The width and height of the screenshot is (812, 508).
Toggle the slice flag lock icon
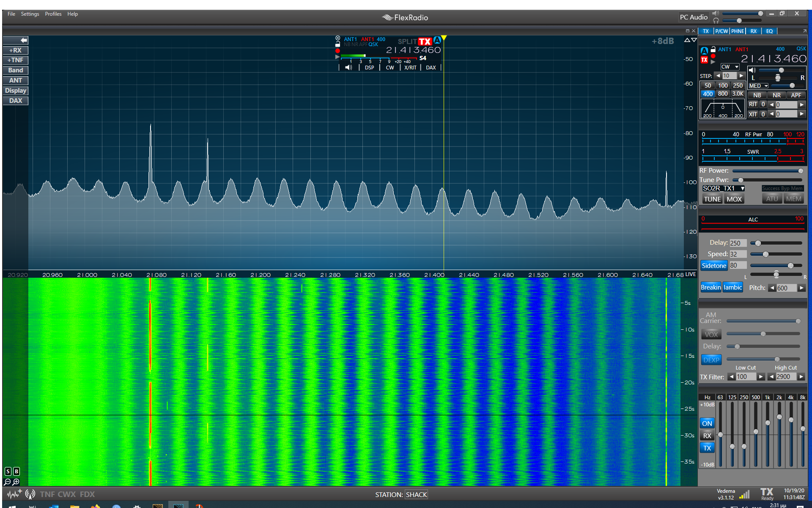pyautogui.click(x=337, y=44)
